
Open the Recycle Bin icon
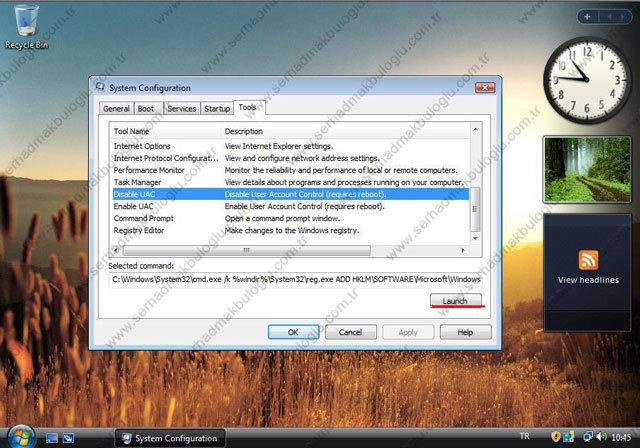(27, 27)
